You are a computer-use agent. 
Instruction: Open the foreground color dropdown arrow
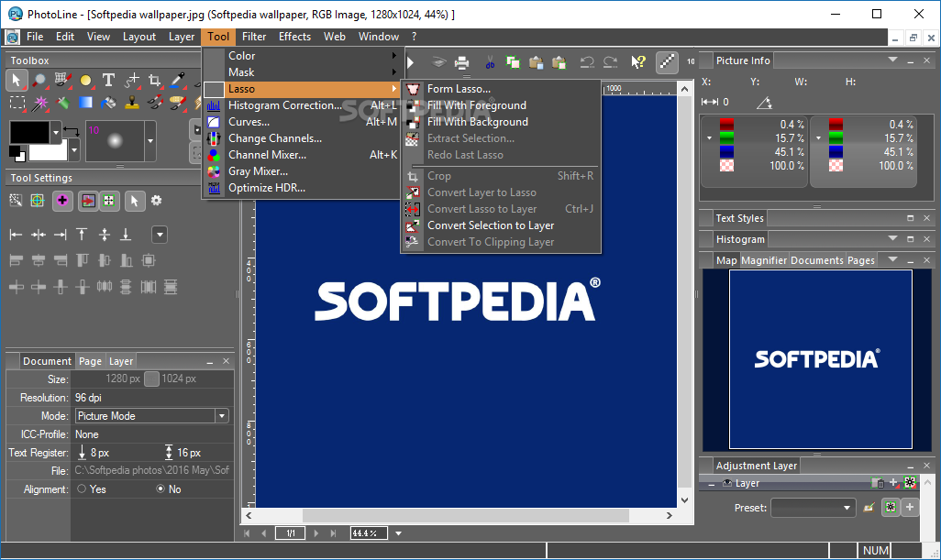(x=56, y=132)
